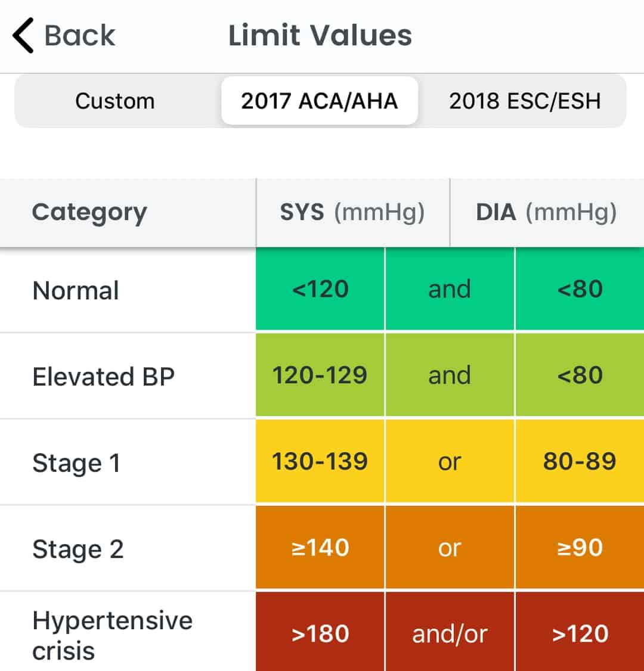Select the Category column header
This screenshot has height=671, width=644.
[x=89, y=212]
